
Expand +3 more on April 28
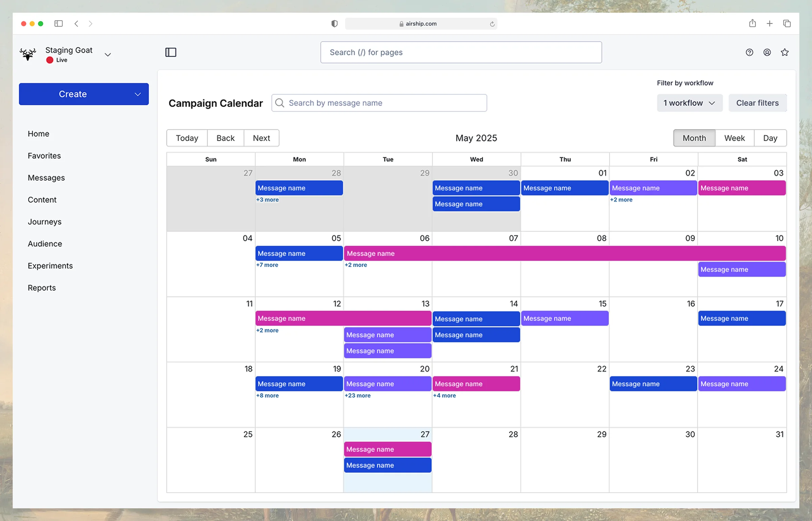click(268, 200)
